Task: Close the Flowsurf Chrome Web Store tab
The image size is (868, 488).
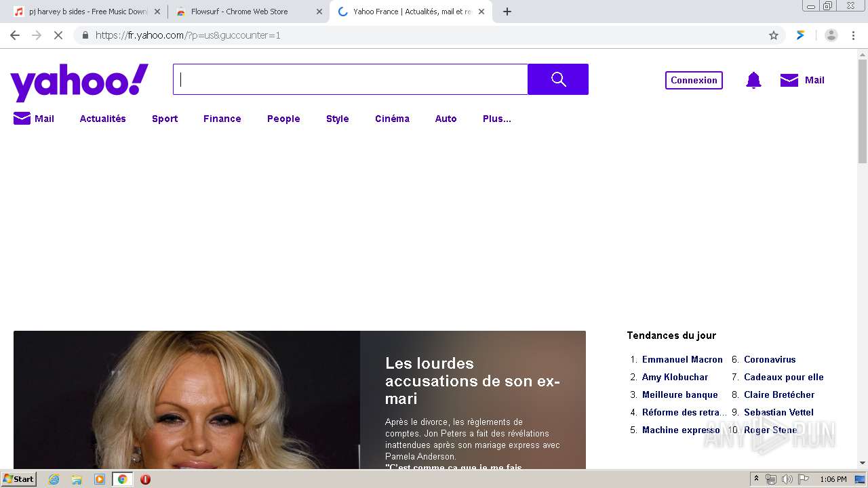Action: coord(319,12)
